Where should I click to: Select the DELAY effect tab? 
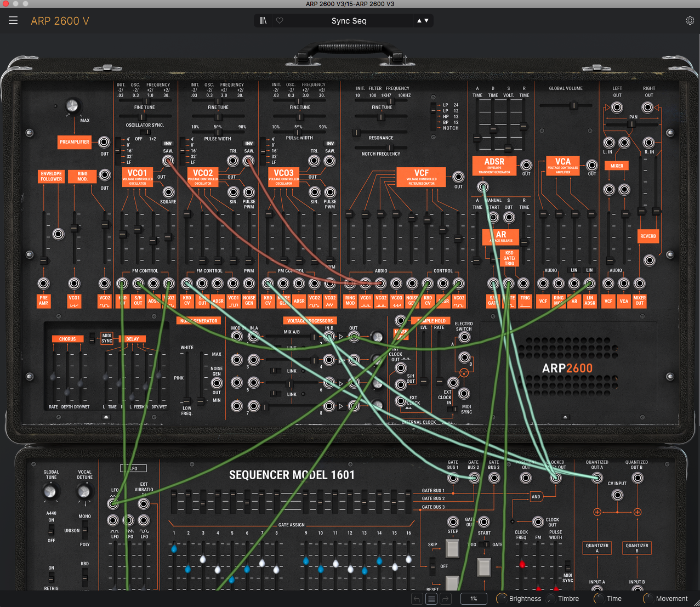133,339
